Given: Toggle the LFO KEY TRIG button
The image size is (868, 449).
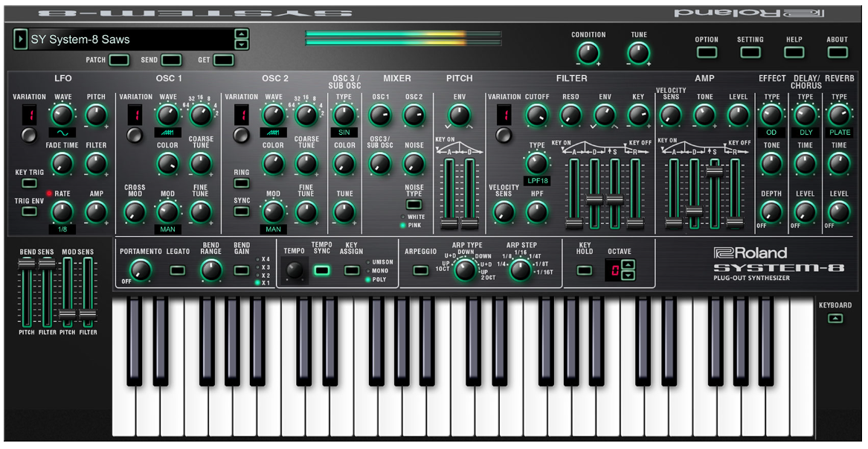Looking at the screenshot, I should tap(29, 183).
